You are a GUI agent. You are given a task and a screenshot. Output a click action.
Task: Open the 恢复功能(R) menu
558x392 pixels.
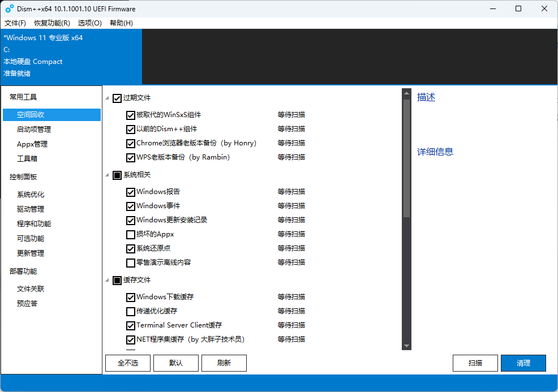click(x=52, y=23)
